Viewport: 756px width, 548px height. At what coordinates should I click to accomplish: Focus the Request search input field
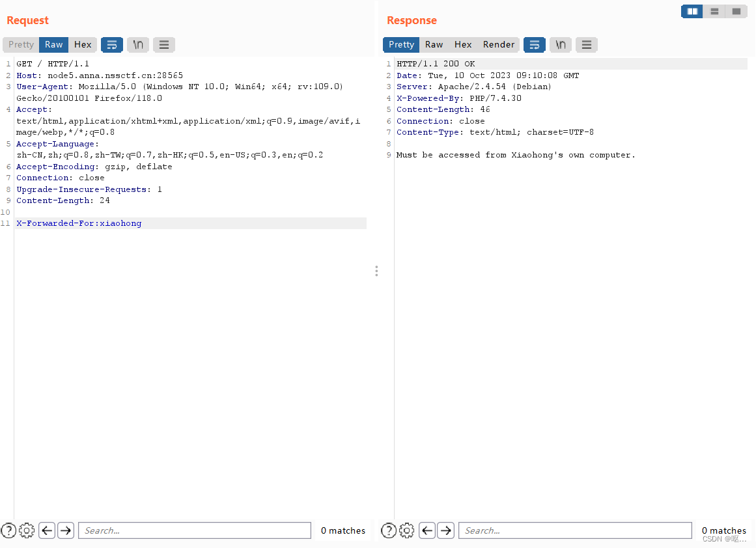pos(195,530)
